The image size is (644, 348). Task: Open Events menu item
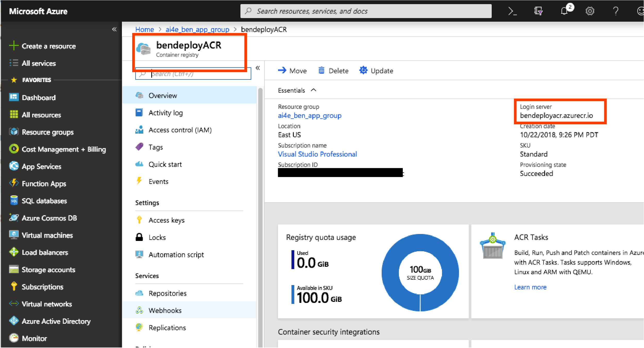pos(189,181)
